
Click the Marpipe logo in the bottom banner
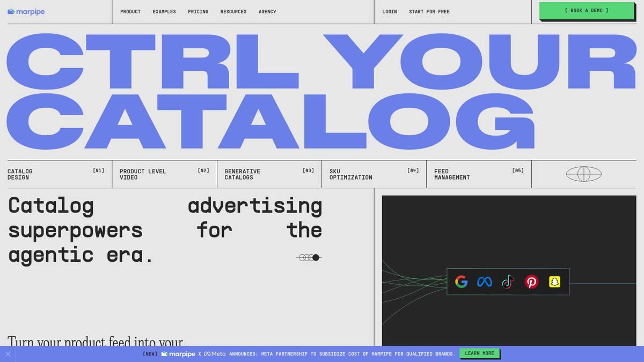pyautogui.click(x=178, y=354)
